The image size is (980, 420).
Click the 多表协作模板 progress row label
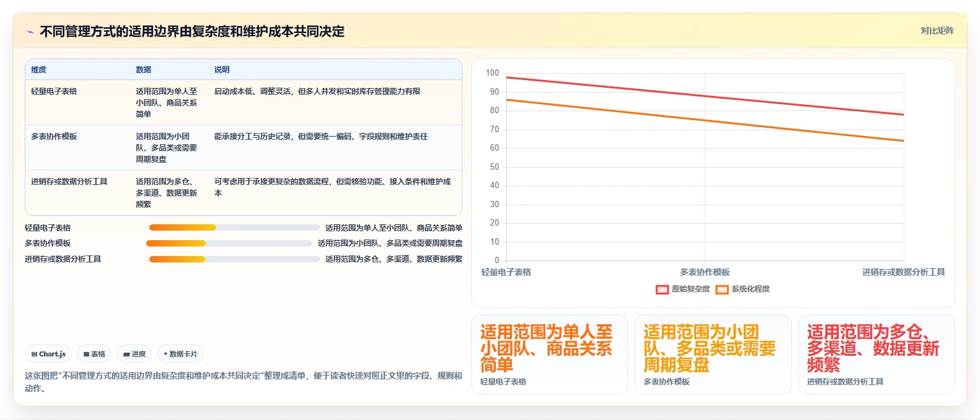tap(48, 243)
